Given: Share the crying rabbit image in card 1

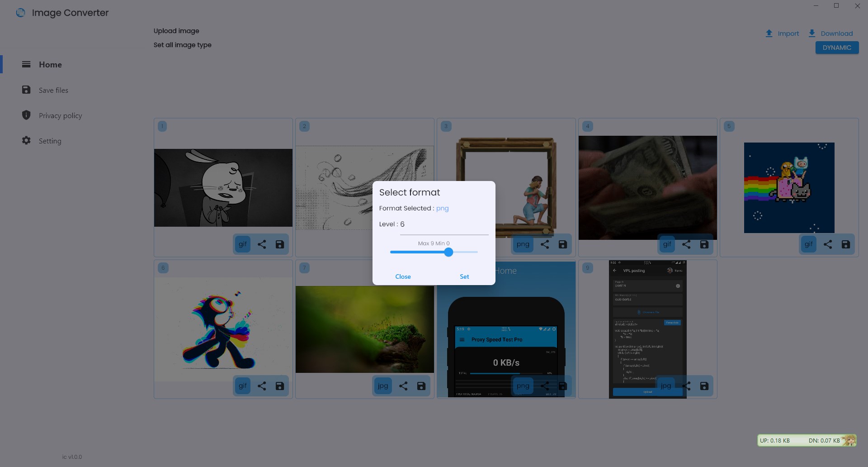Looking at the screenshot, I should pyautogui.click(x=262, y=244).
